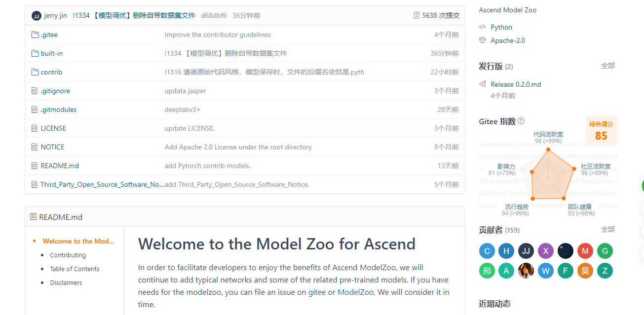
Task: Open contributor avatar H
Action: point(506,251)
